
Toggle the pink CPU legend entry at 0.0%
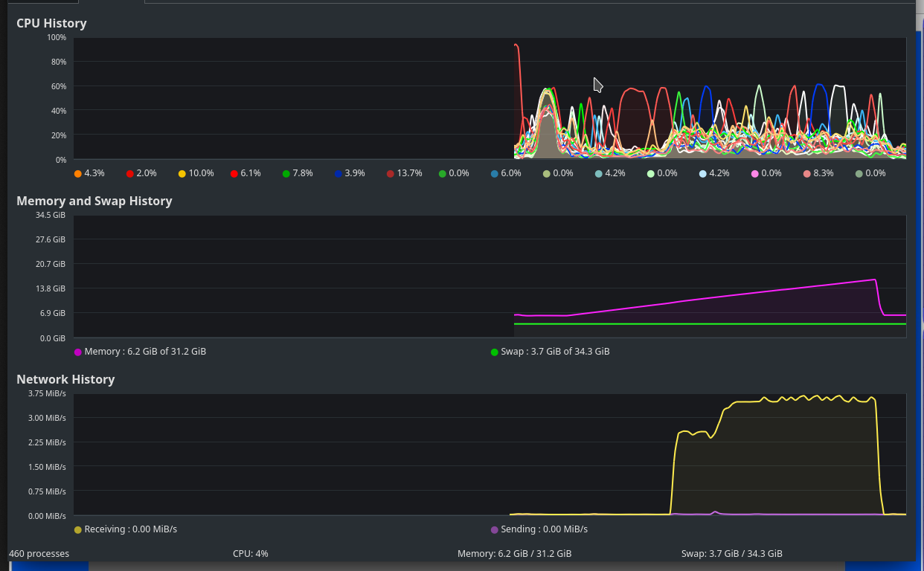(x=754, y=172)
